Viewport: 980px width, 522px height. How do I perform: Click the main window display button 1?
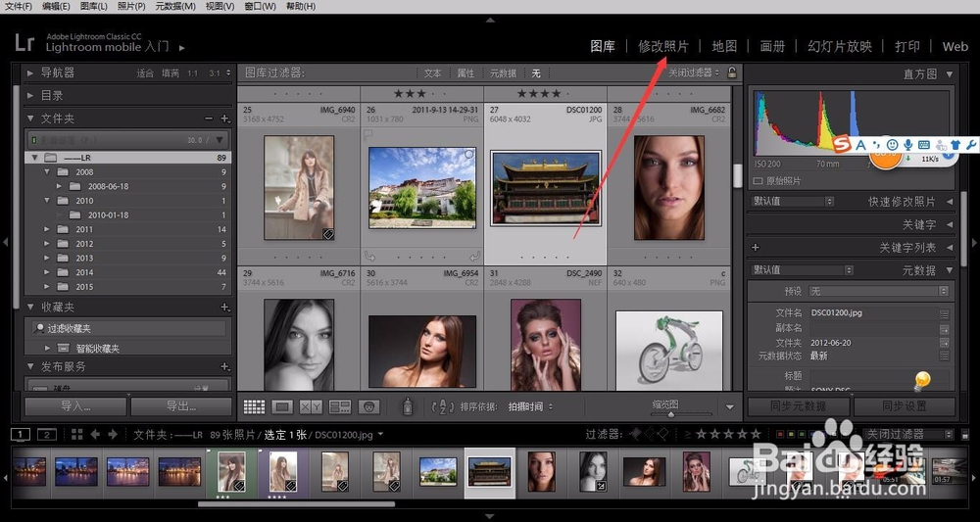21,434
